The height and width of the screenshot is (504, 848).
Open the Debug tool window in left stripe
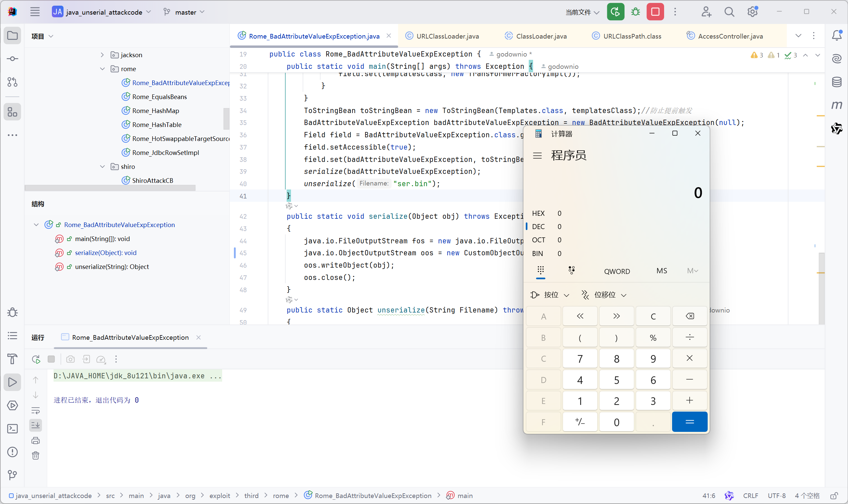coord(12,313)
